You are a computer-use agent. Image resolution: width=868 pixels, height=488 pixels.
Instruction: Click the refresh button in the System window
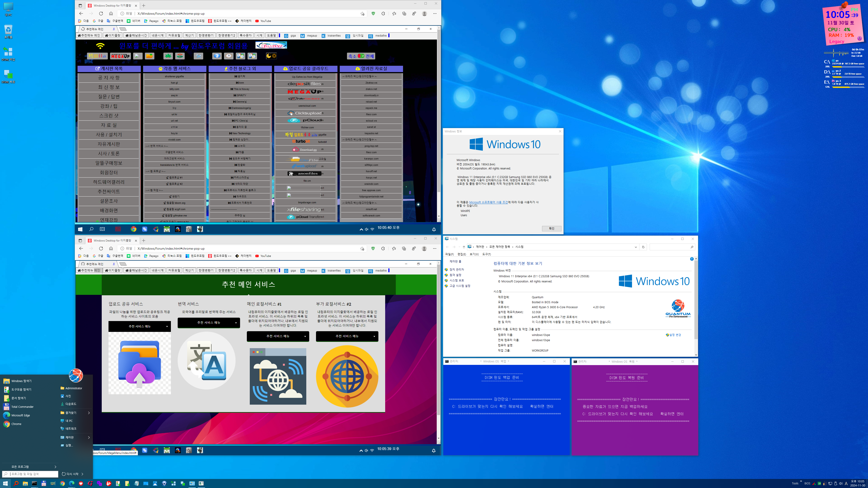(x=643, y=247)
